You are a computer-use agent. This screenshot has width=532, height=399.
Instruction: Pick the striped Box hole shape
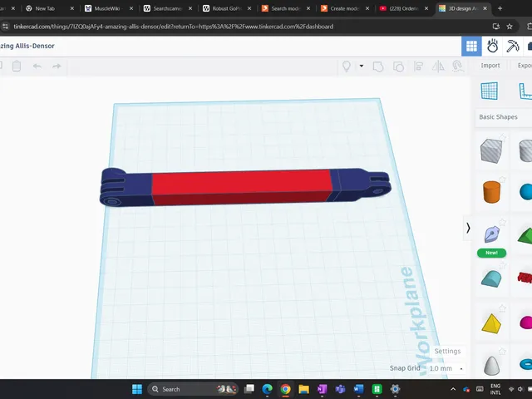point(491,151)
